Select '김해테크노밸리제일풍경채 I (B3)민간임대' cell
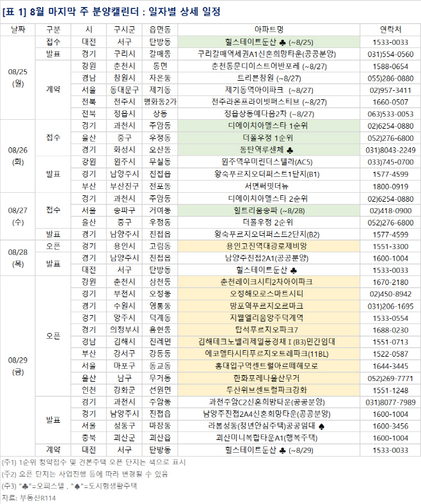Screen dimensions: 421x504 [269, 342]
